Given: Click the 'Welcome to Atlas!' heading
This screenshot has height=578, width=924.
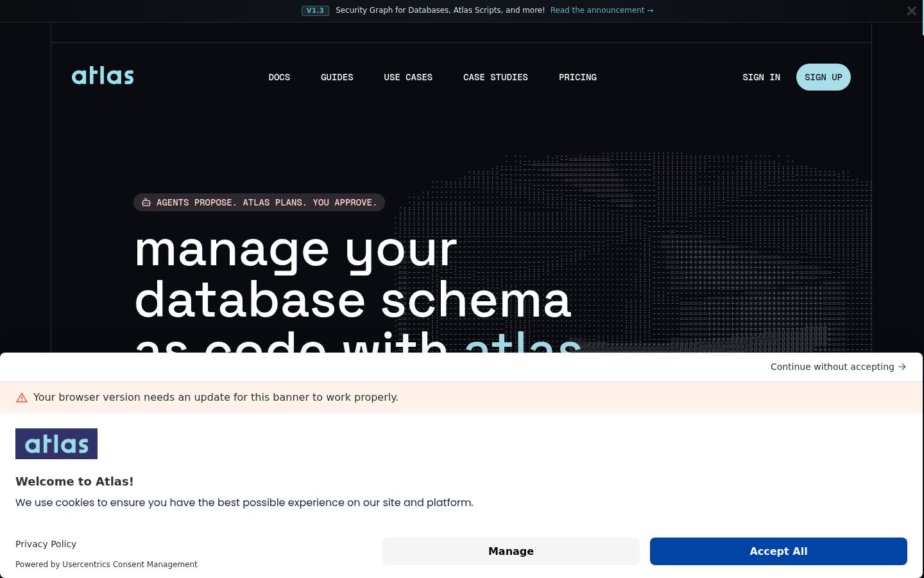Looking at the screenshot, I should click(x=74, y=481).
